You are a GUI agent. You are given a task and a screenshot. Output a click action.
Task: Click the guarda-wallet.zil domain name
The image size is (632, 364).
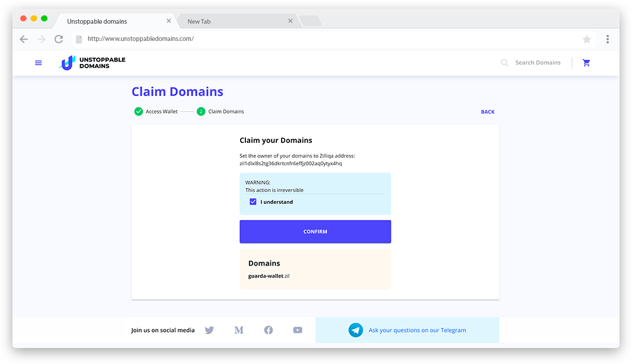point(269,276)
